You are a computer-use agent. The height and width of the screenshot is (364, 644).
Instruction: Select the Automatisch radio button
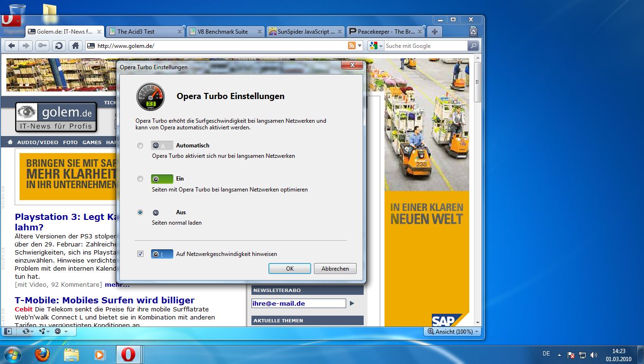click(x=140, y=146)
